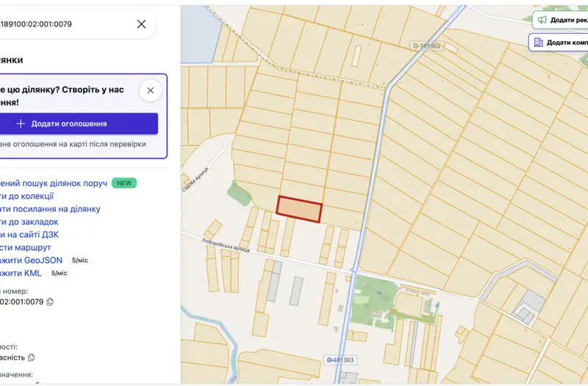The width and height of the screenshot is (588, 386).
Task: Click the building icon for adding complex
Action: [539, 43]
